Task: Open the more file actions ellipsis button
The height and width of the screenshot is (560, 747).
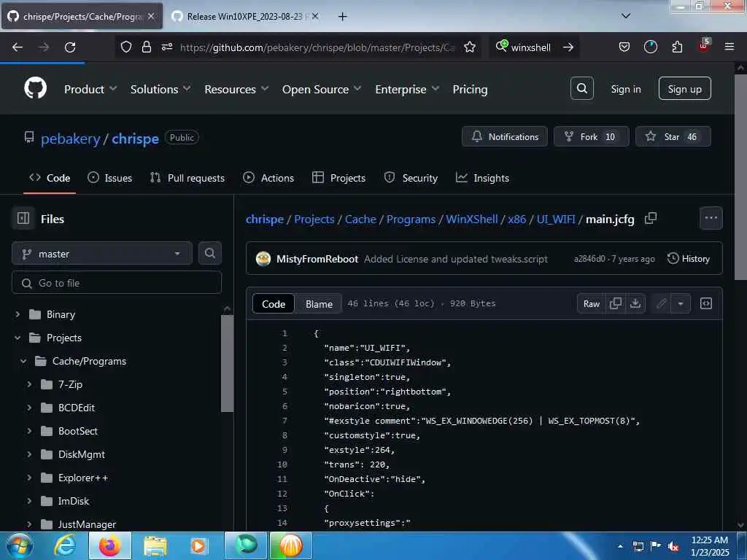Action: coord(711,218)
